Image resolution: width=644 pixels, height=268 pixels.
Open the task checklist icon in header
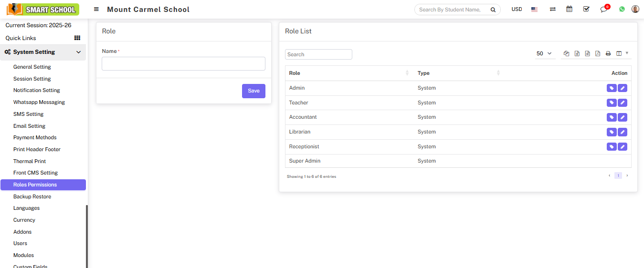(x=586, y=9)
